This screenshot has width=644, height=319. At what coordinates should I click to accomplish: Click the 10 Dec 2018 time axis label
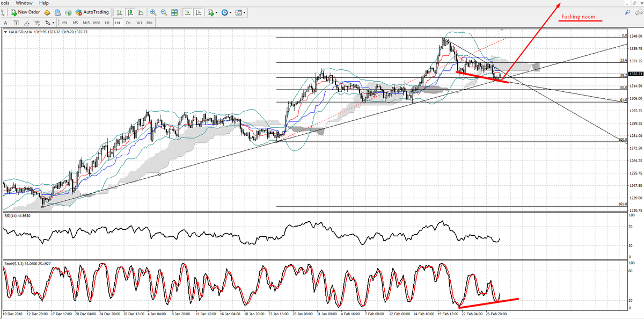(13, 313)
